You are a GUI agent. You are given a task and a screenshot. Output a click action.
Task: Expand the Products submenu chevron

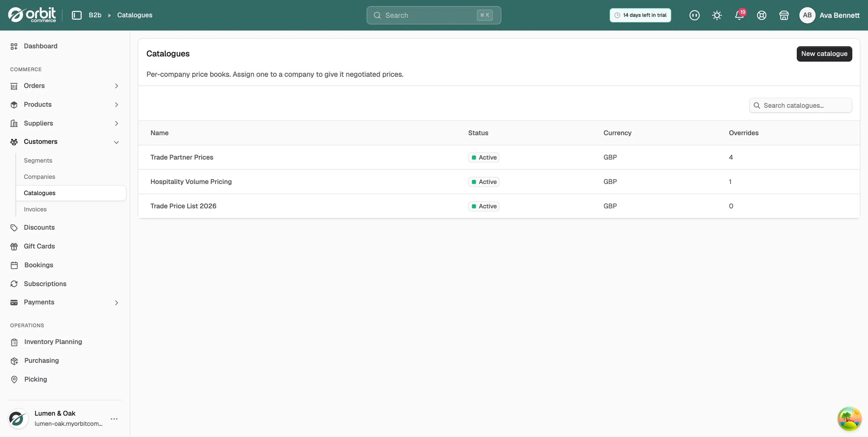click(x=116, y=105)
